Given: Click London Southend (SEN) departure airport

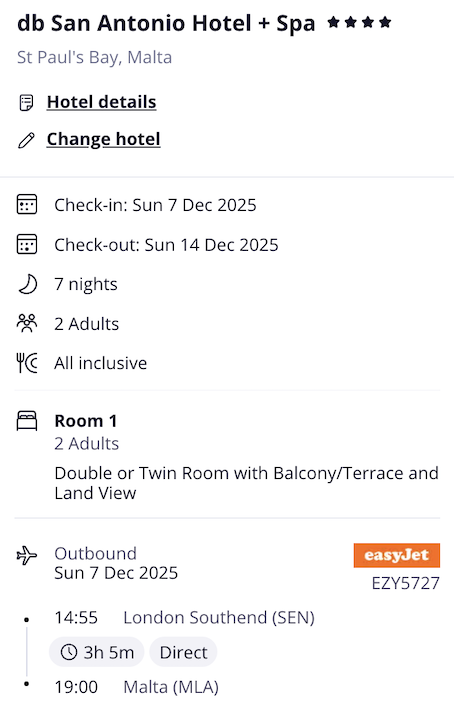Looking at the screenshot, I should point(219,618).
